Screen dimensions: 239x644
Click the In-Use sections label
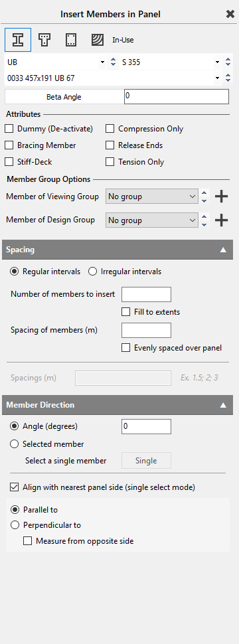pyautogui.click(x=123, y=40)
